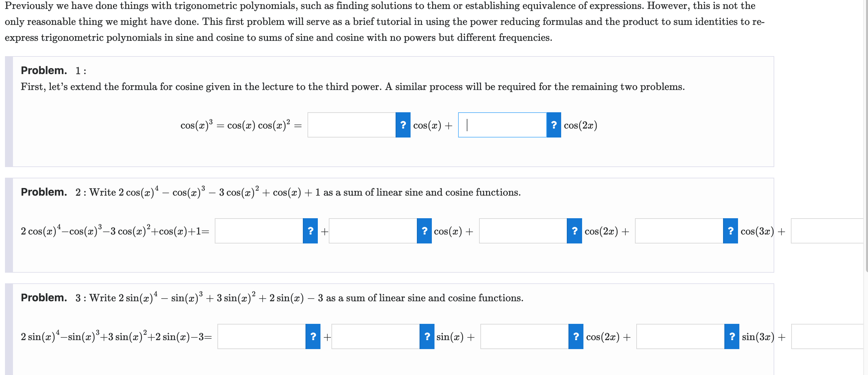This screenshot has width=868, height=375.
Task: Click the help icon beside the cos(x) blank in Problem 1
Action: (x=403, y=125)
